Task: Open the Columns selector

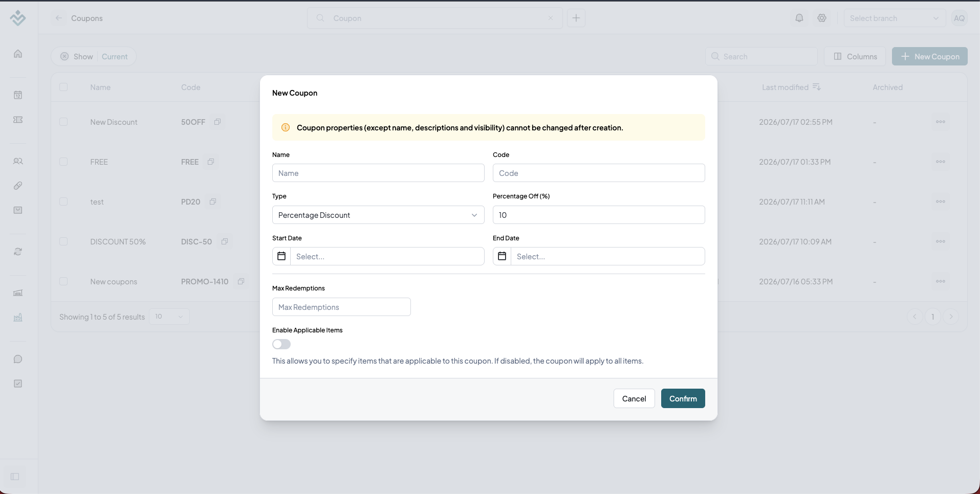Action: (855, 56)
